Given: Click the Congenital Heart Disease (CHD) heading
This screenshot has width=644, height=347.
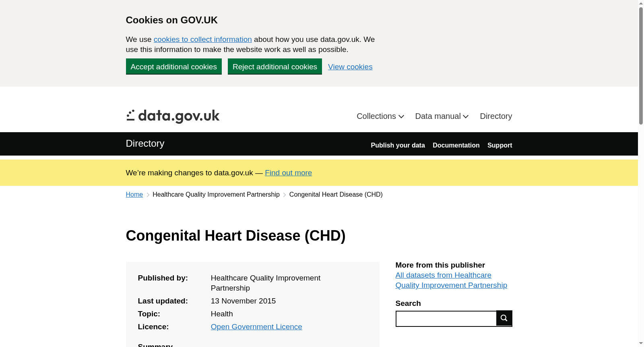Looking at the screenshot, I should click(236, 236).
